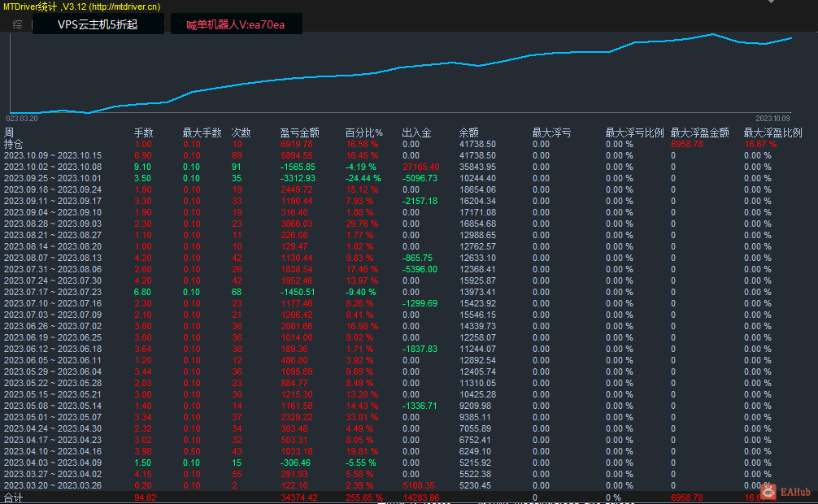
Task: Select week row 2023.09.04 ~ 2023.09.10
Action: click(53, 212)
